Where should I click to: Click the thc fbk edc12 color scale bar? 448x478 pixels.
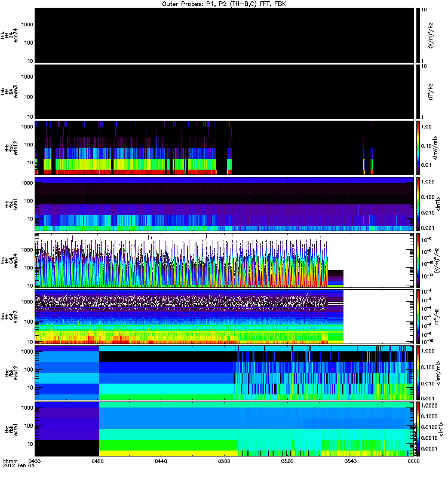point(418,373)
